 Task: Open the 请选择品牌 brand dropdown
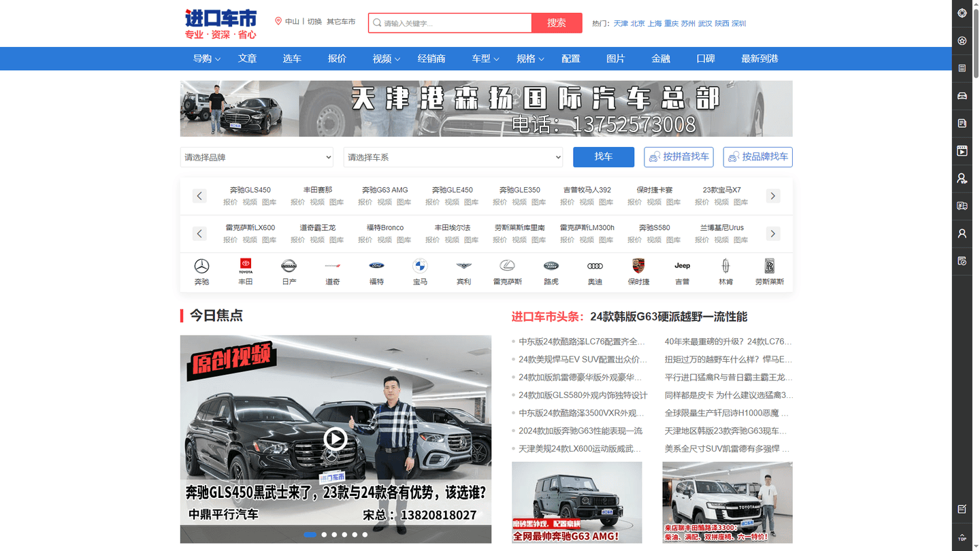pyautogui.click(x=257, y=157)
